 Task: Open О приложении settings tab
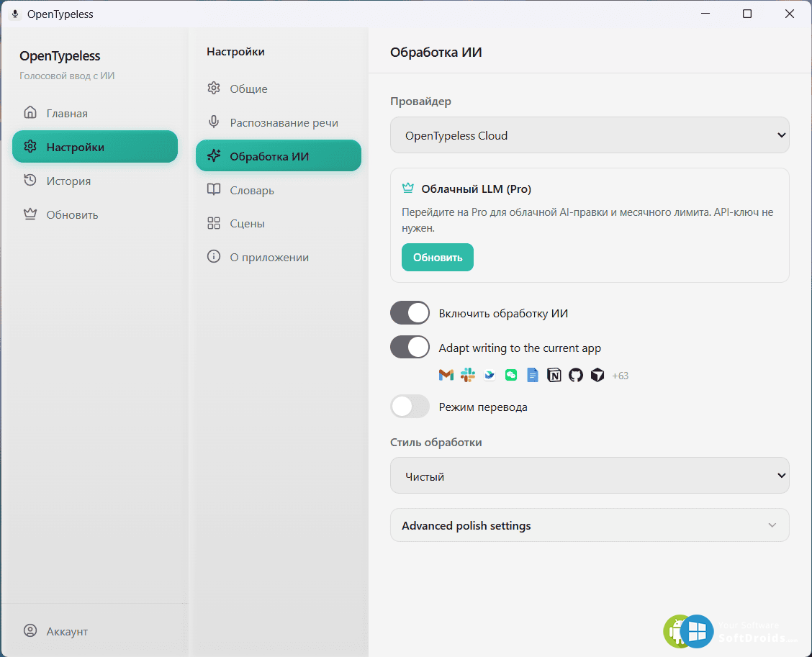click(x=278, y=257)
